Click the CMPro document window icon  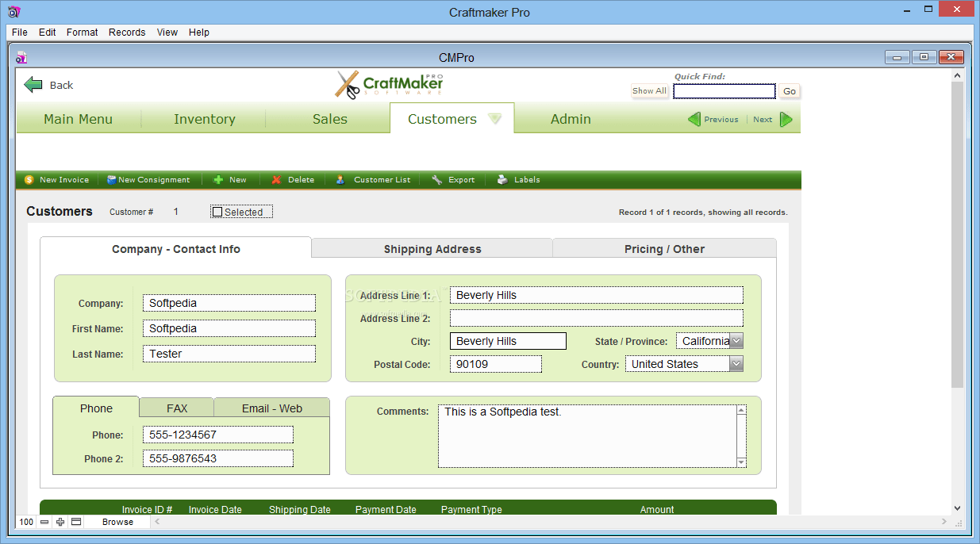coord(21,57)
